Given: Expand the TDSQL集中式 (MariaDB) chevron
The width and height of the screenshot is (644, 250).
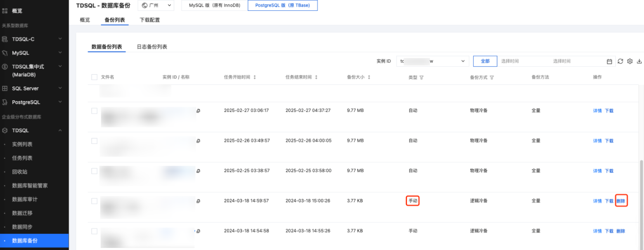Looking at the screenshot, I should pos(60,66).
